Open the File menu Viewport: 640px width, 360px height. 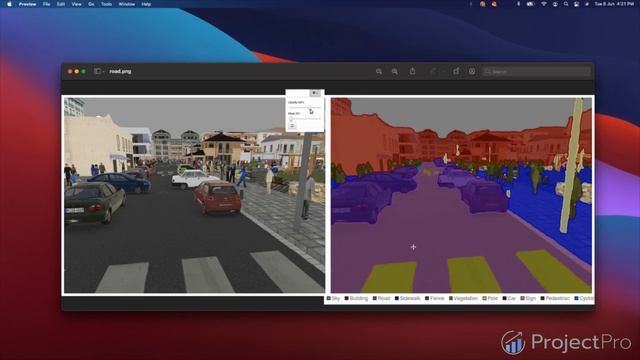pyautogui.click(x=47, y=4)
